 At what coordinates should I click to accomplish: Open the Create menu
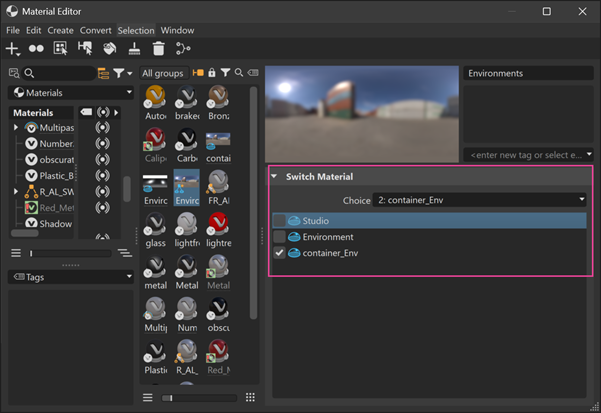(60, 30)
